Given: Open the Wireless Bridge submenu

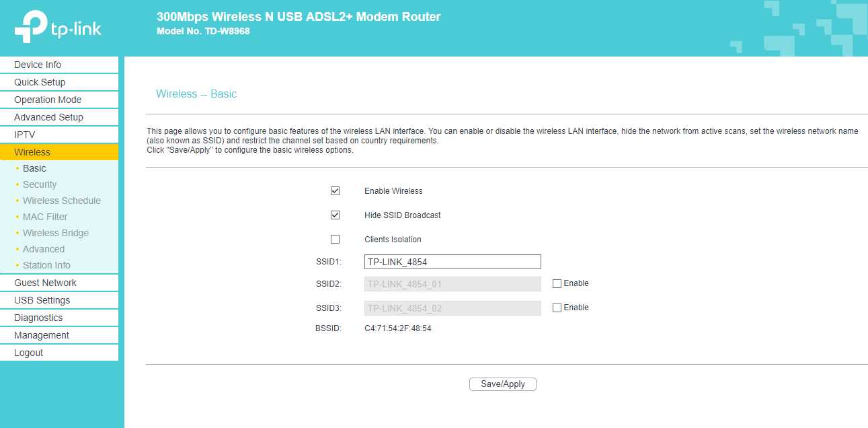Looking at the screenshot, I should tap(56, 233).
